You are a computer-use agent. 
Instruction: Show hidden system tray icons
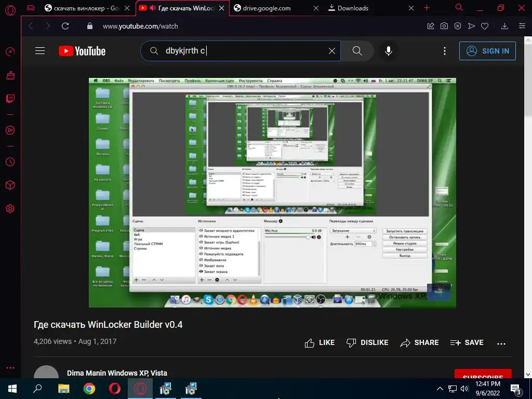click(x=440, y=389)
